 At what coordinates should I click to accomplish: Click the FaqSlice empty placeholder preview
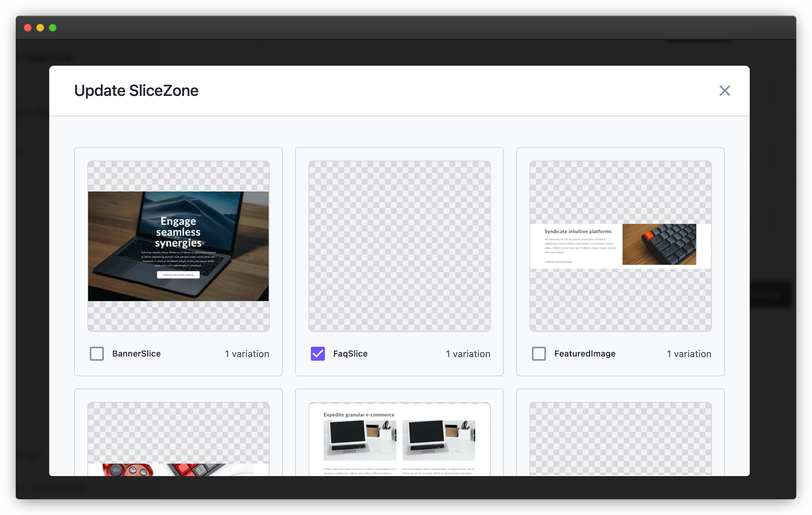(x=399, y=246)
